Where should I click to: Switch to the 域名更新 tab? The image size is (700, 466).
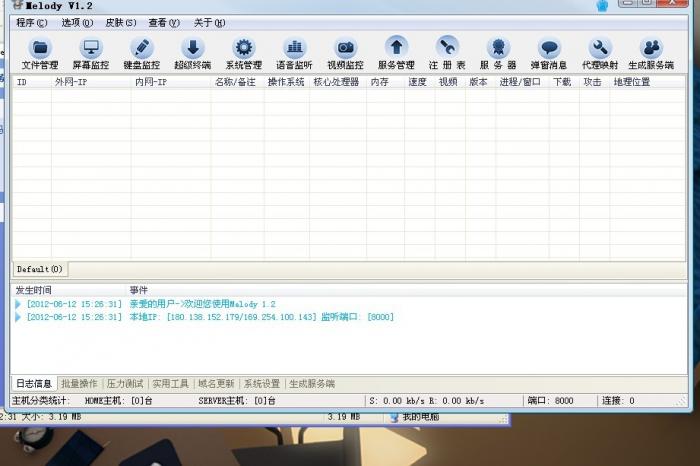click(x=216, y=384)
